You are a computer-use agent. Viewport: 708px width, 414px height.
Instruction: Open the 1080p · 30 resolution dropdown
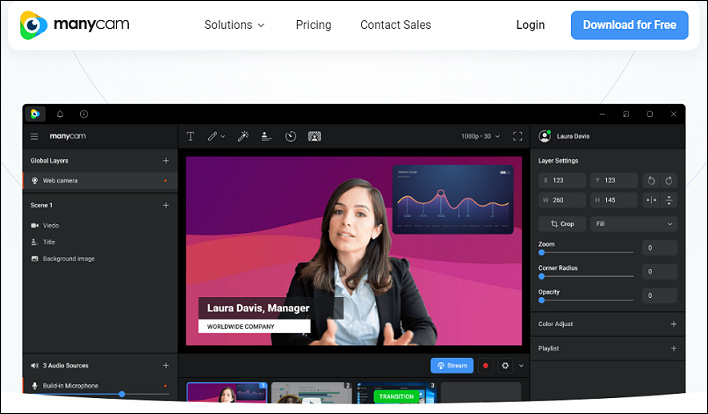480,136
